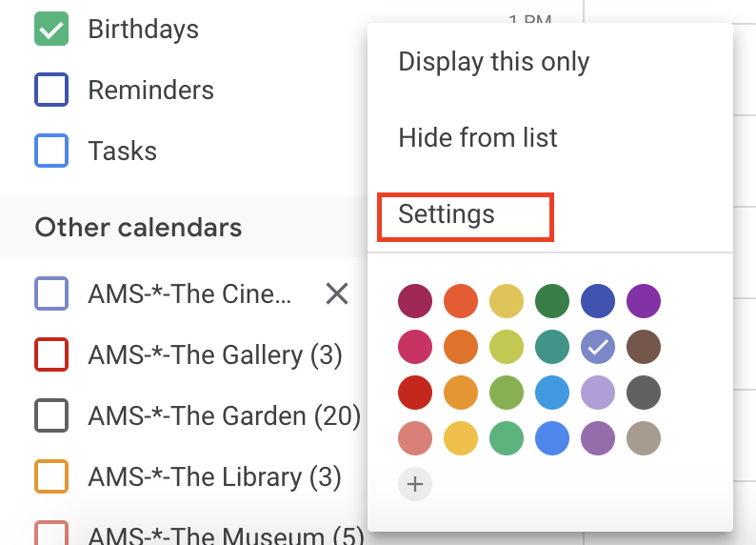Choose Display this only
756x545 pixels.
pos(493,62)
